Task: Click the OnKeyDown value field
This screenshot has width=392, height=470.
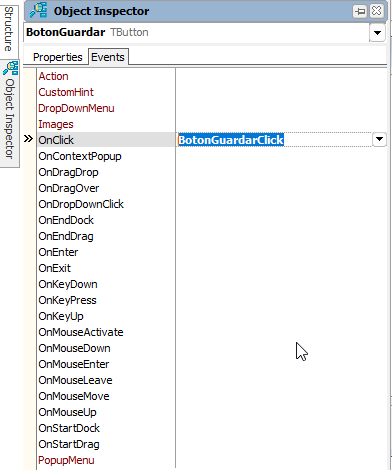Action: pyautogui.click(x=281, y=284)
